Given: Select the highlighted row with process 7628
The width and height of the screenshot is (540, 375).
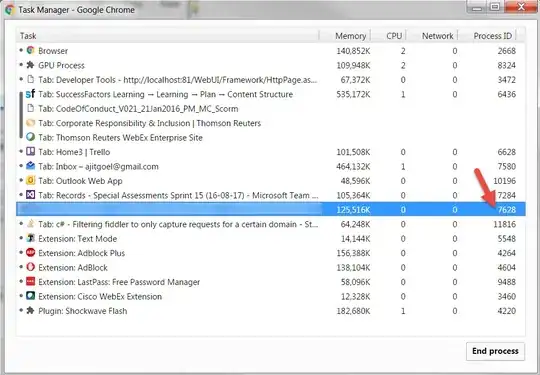Looking at the screenshot, I should point(271,209).
